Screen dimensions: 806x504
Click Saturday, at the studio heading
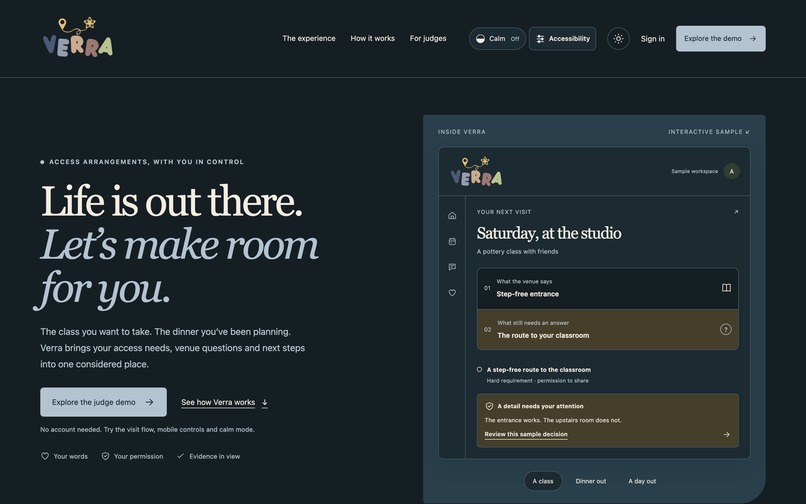tap(548, 233)
